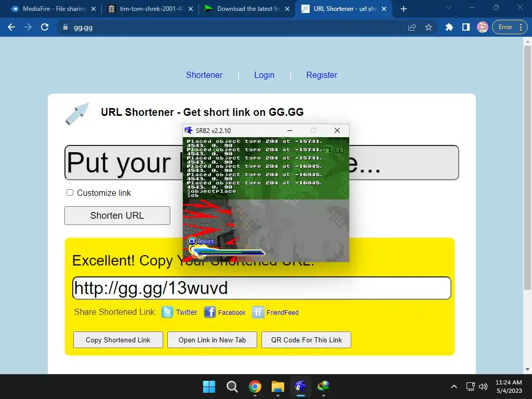The height and width of the screenshot is (399, 532).
Task: Click the SRB2 window Sonic icon
Action: [x=189, y=130]
